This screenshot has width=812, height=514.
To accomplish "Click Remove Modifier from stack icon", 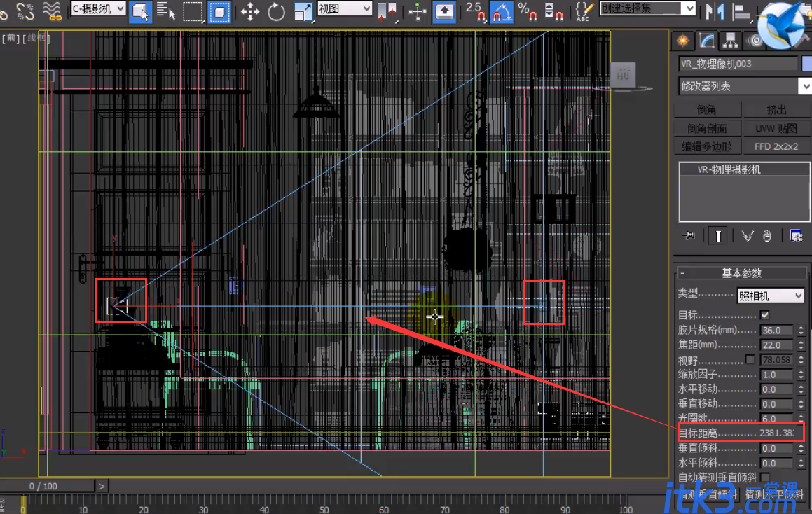I will coord(767,236).
